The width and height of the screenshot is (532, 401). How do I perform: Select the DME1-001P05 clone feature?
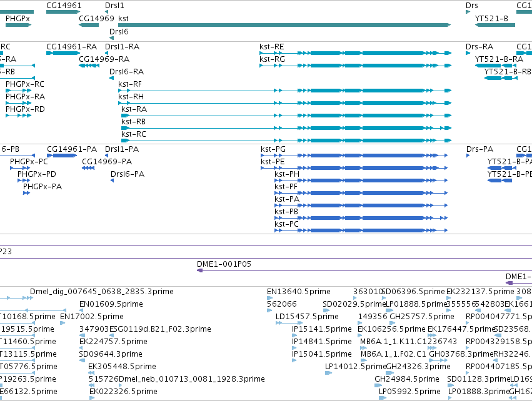tap(364, 270)
